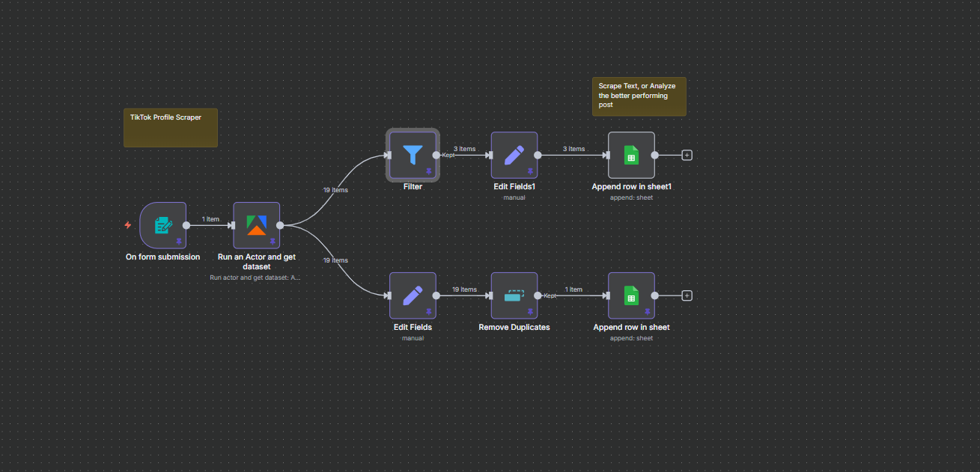Select the Edit Fields1 pencil node
The height and width of the screenshot is (472, 980).
pyautogui.click(x=514, y=155)
